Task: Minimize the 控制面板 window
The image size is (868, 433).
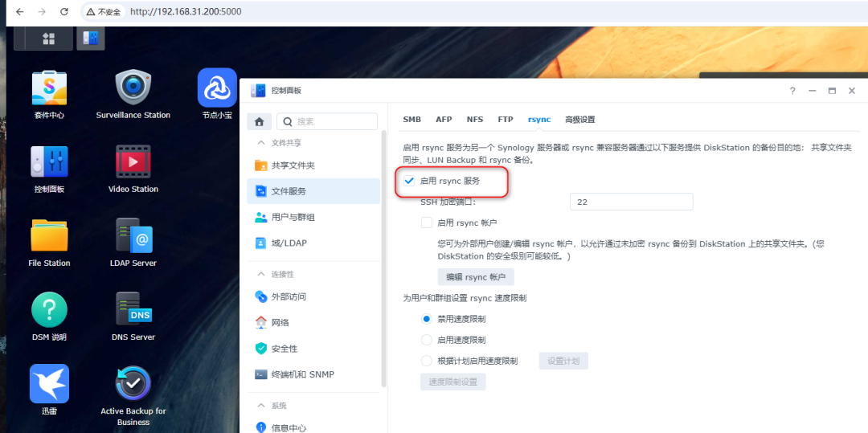Action: (812, 91)
